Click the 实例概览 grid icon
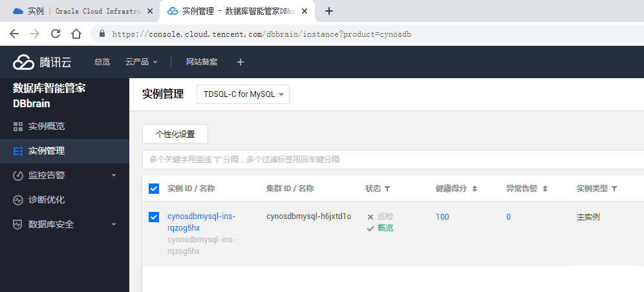The height and width of the screenshot is (292, 644). pyautogui.click(x=17, y=127)
